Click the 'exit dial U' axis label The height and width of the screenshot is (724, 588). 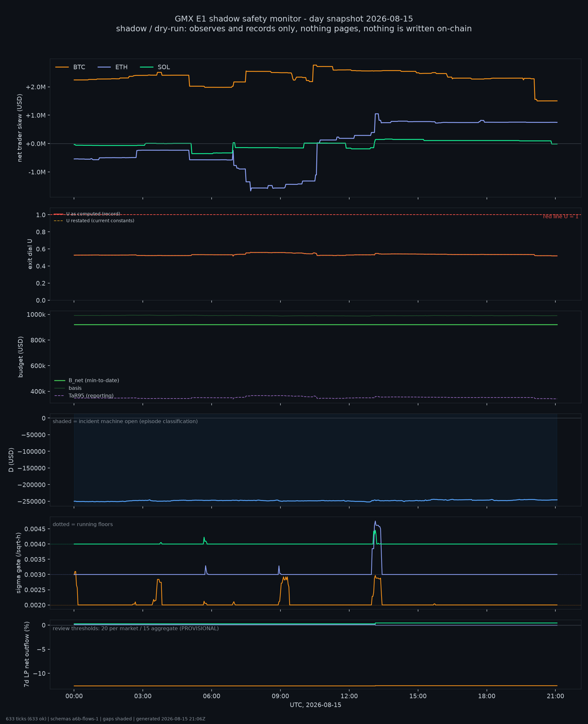point(30,254)
